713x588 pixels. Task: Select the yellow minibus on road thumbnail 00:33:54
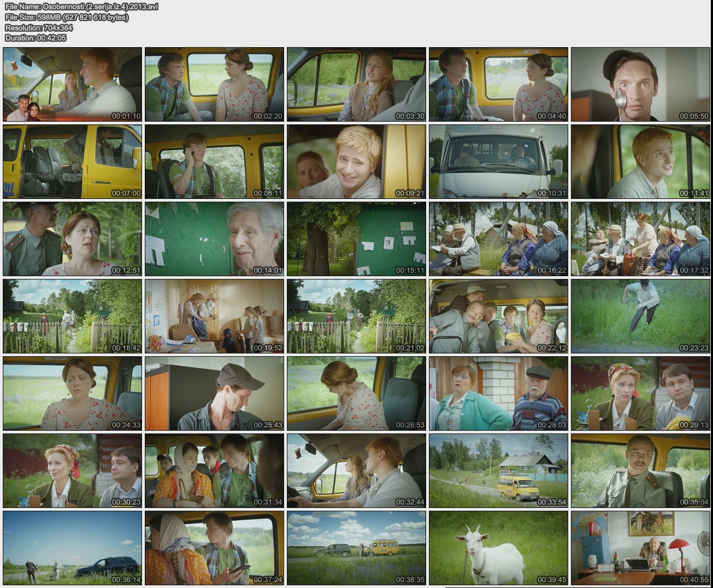[x=498, y=471]
